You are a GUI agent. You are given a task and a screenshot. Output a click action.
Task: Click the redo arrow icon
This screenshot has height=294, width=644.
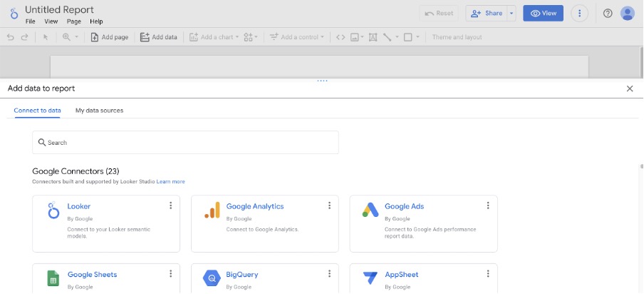coord(25,37)
